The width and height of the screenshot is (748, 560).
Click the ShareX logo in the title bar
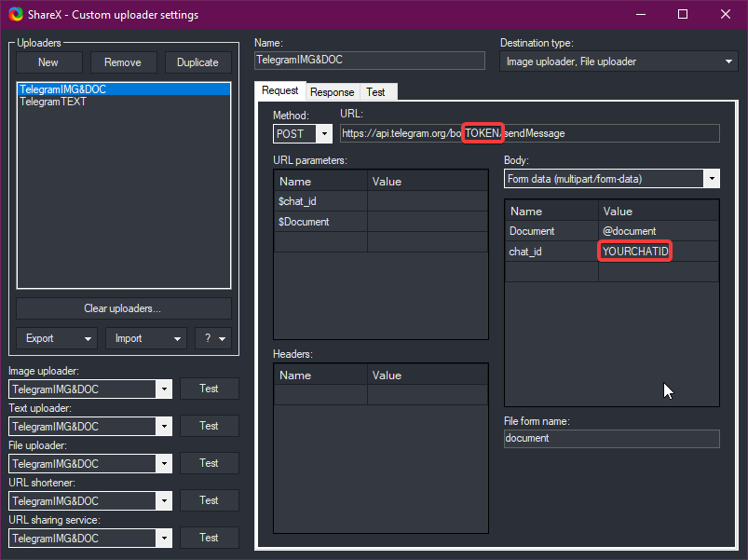pos(15,14)
